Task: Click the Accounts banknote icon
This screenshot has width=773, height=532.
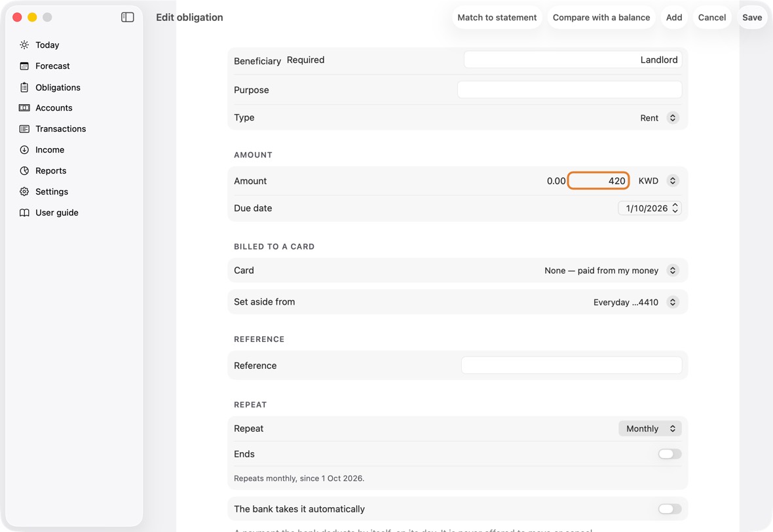Action: click(x=24, y=108)
